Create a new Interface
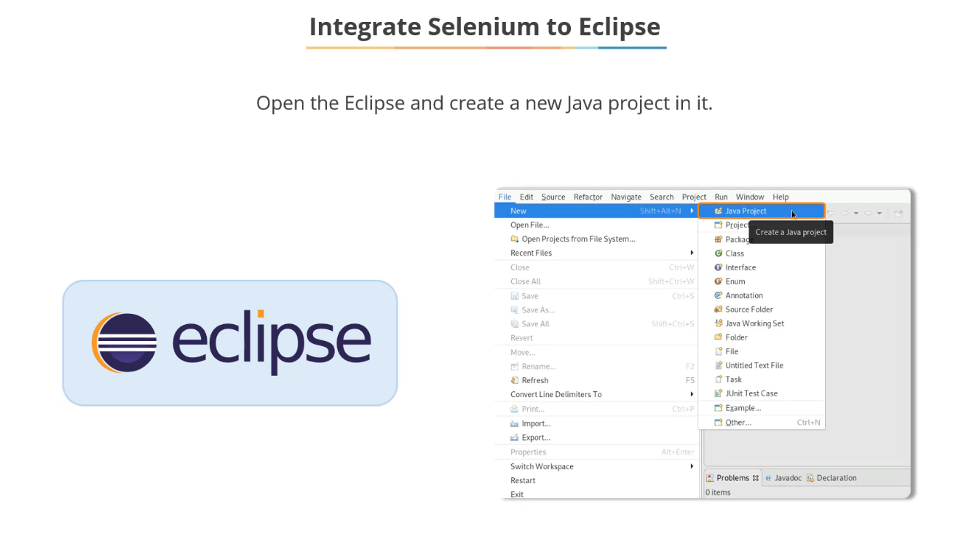Viewport: 980px width, 534px height. click(x=762, y=267)
